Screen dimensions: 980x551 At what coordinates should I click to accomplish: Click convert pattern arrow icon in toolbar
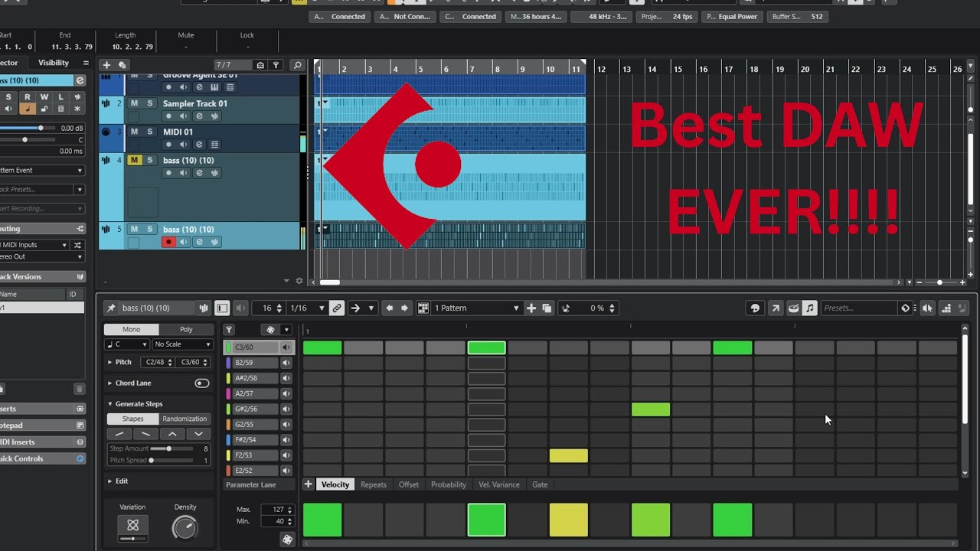(775, 308)
